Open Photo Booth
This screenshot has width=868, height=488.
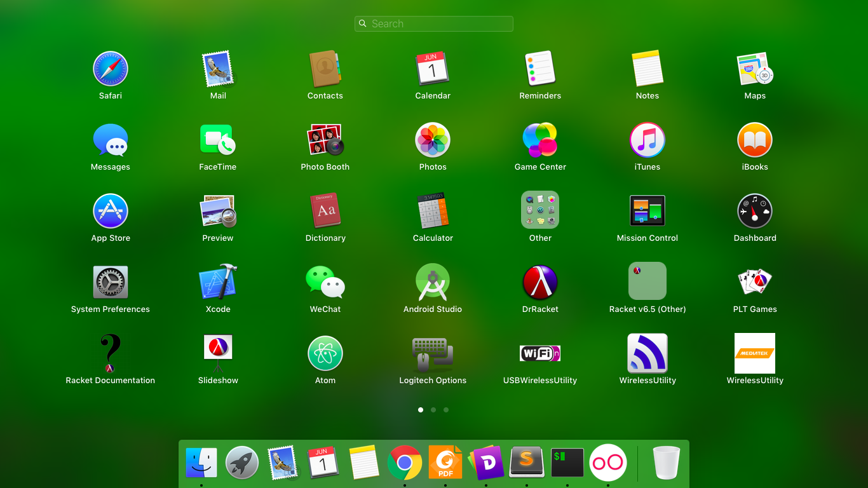325,140
